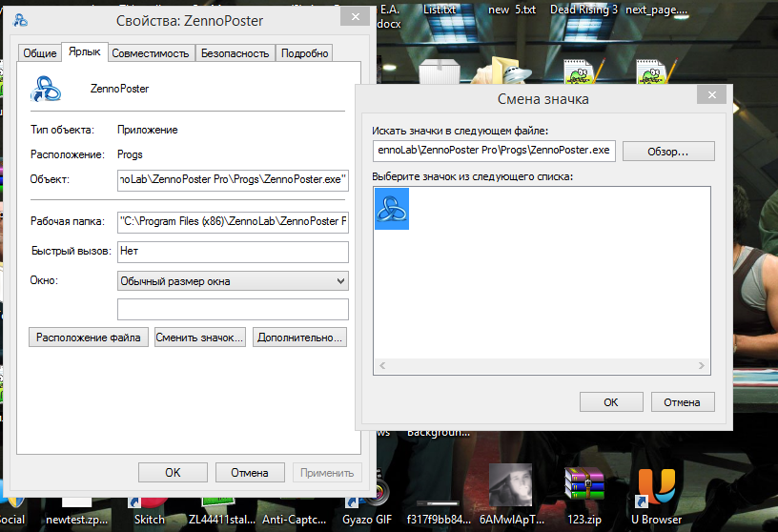Click Отмена in the Свойства window
The height and width of the screenshot is (532, 778).
250,473
